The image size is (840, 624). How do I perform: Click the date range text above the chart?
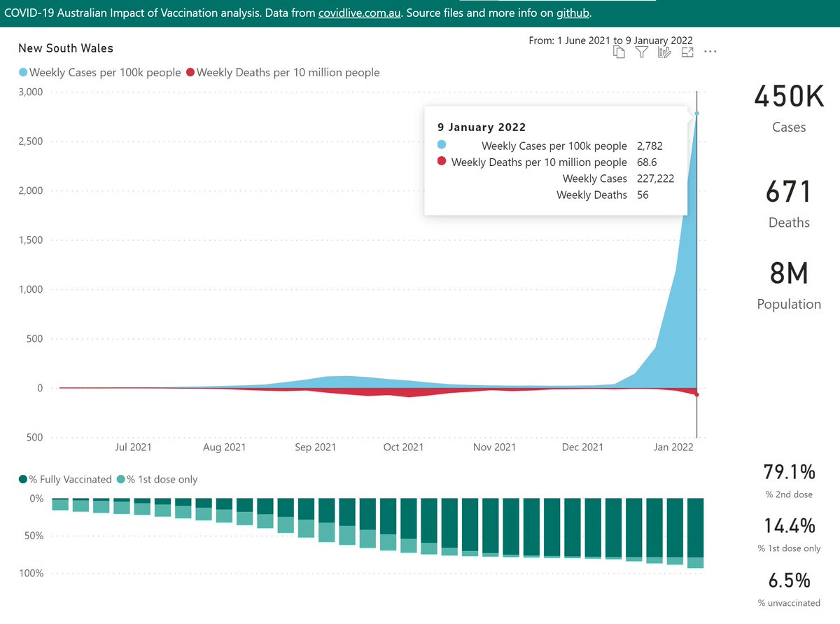tap(610, 41)
